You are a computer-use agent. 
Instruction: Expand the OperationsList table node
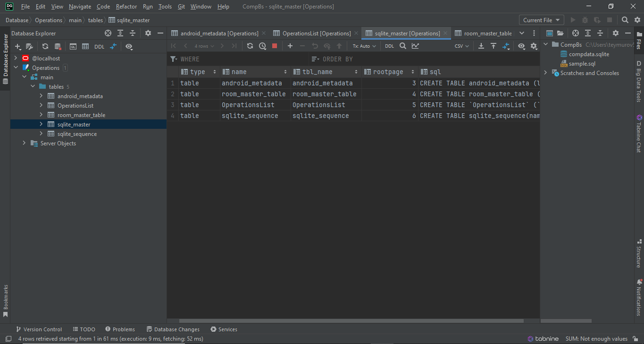click(42, 106)
